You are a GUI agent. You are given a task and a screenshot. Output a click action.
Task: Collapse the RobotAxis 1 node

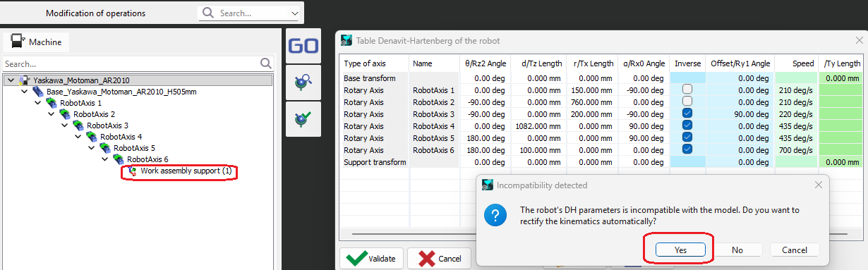pyautogui.click(x=37, y=103)
